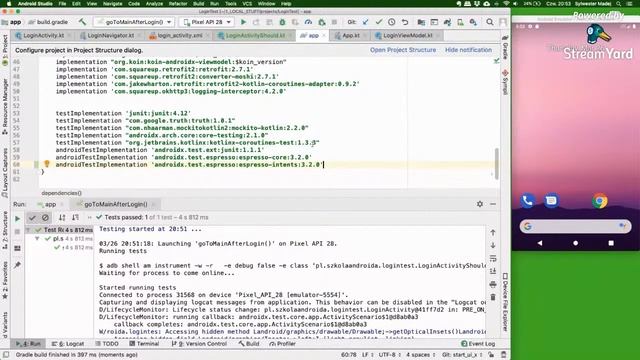
Task: Click the Print console output icon
Action: point(493,284)
